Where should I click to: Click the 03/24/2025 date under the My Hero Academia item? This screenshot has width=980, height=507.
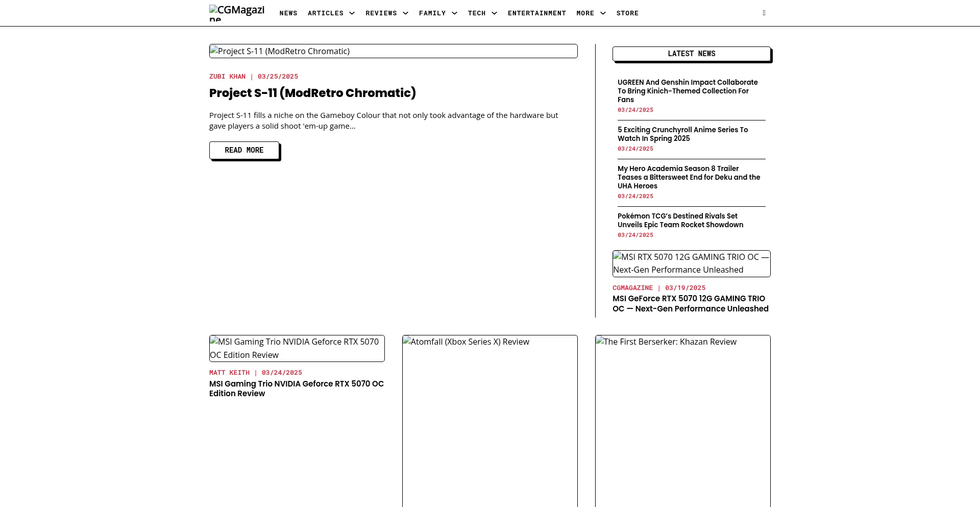pyautogui.click(x=635, y=197)
